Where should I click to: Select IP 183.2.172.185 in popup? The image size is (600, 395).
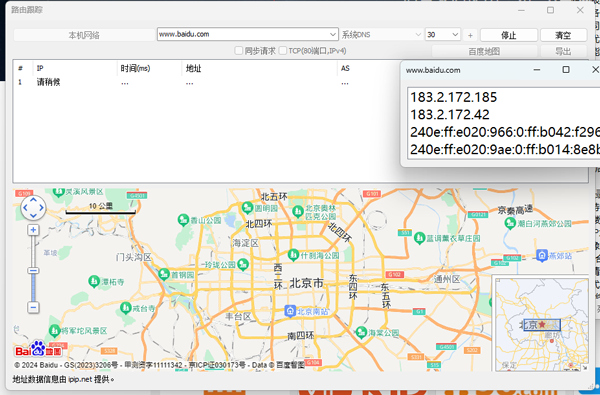coord(454,97)
